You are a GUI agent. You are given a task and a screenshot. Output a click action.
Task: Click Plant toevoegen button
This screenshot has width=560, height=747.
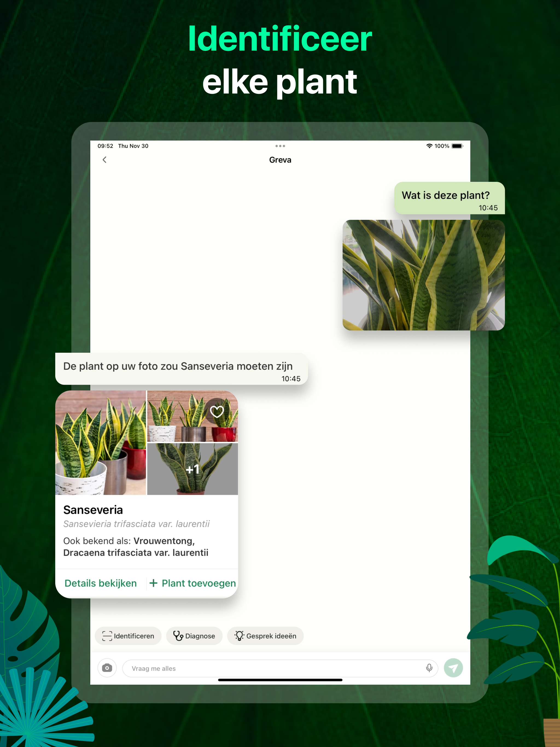coord(193,583)
